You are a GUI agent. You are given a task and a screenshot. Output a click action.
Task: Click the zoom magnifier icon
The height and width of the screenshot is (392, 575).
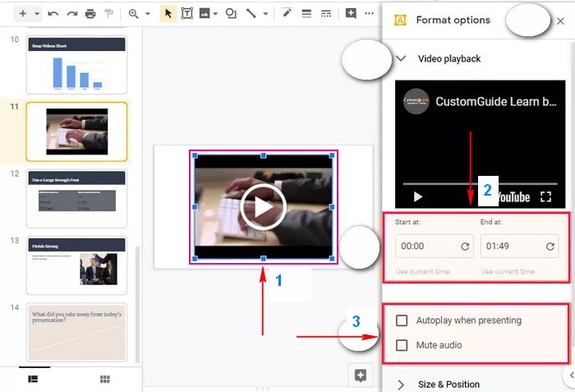tap(133, 14)
